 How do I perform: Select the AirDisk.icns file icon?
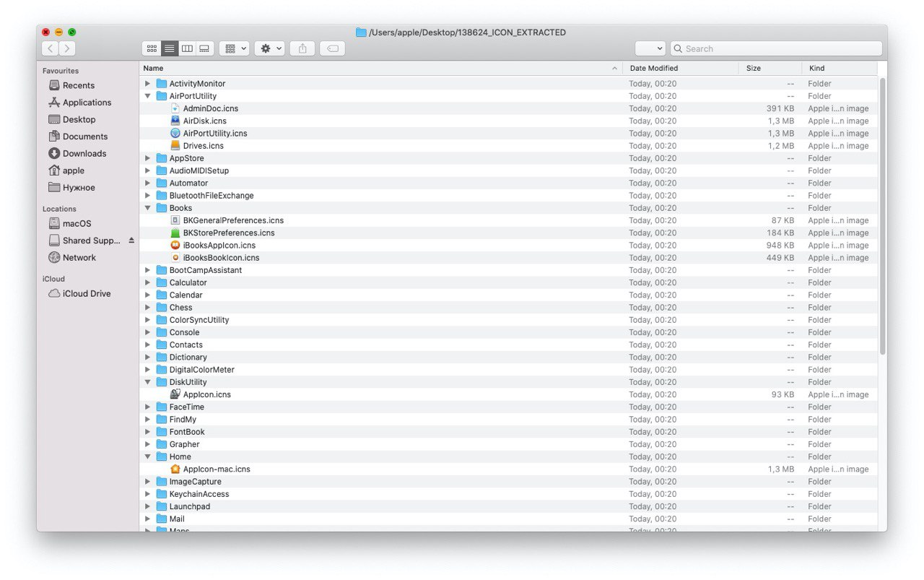[175, 121]
